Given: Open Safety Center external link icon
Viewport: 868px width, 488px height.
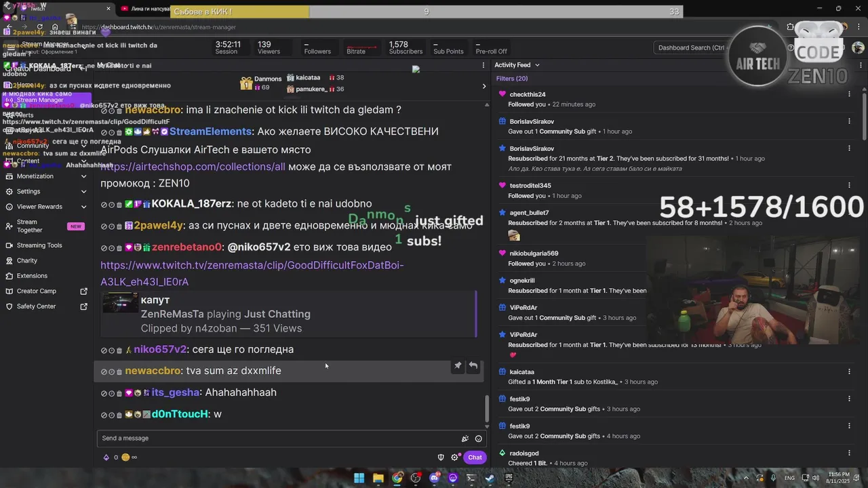Looking at the screenshot, I should 84,306.
